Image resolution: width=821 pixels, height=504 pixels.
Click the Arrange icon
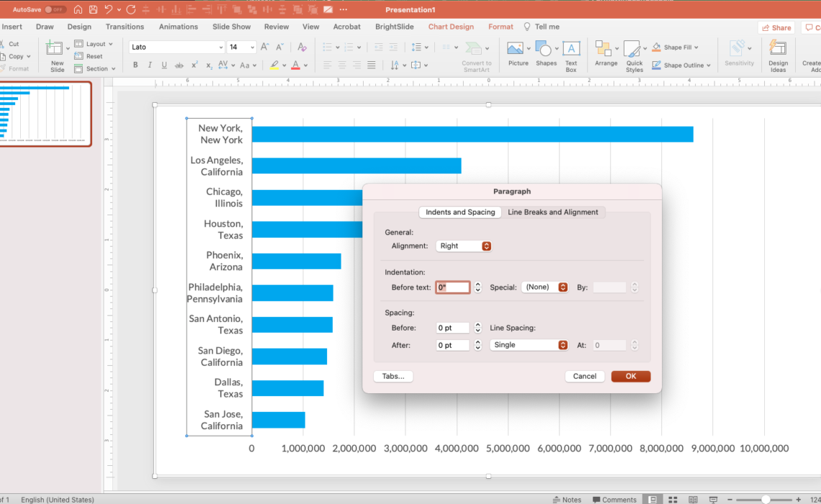point(604,49)
